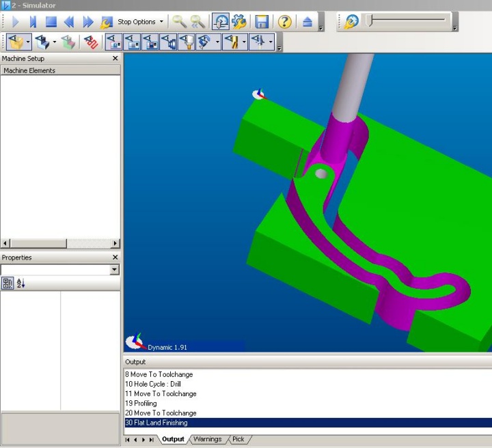The image size is (492, 448).
Task: Switch to the Pick tab
Action: 238,439
